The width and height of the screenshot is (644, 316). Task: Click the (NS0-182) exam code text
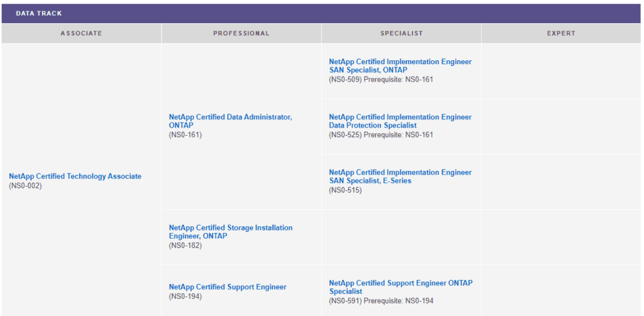coord(185,246)
